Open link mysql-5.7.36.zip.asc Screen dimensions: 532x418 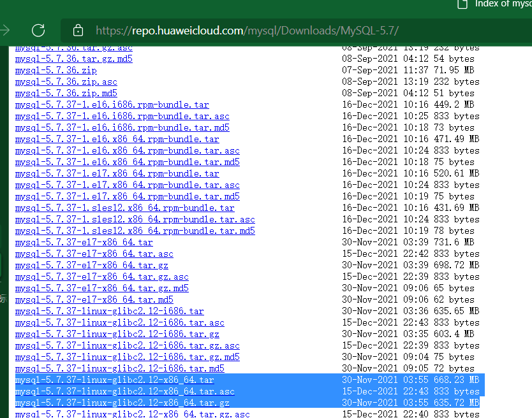point(66,82)
